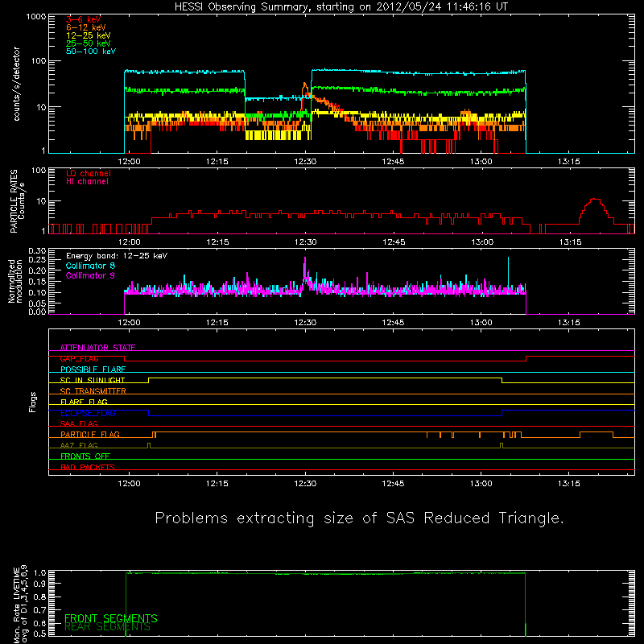Select the REAR SEGMENTS legend entry
The width and height of the screenshot is (644, 644).
click(108, 627)
